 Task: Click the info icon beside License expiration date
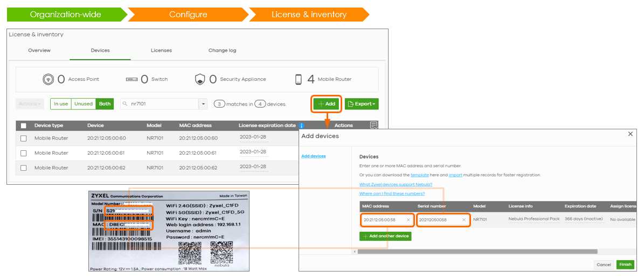[x=301, y=126]
